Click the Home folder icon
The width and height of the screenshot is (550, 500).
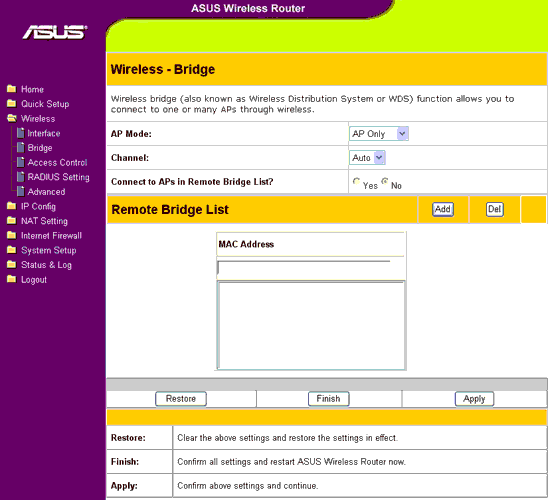click(x=12, y=89)
